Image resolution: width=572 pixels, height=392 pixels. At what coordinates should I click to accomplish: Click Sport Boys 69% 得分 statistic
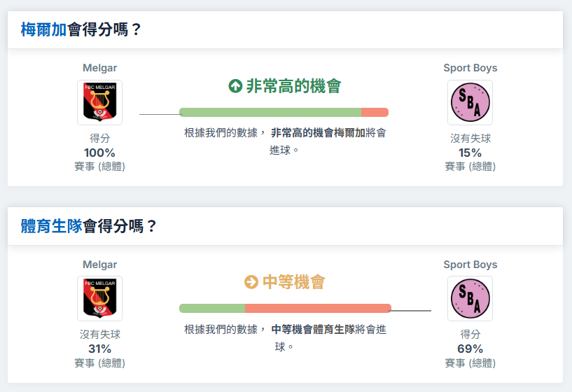(x=470, y=349)
